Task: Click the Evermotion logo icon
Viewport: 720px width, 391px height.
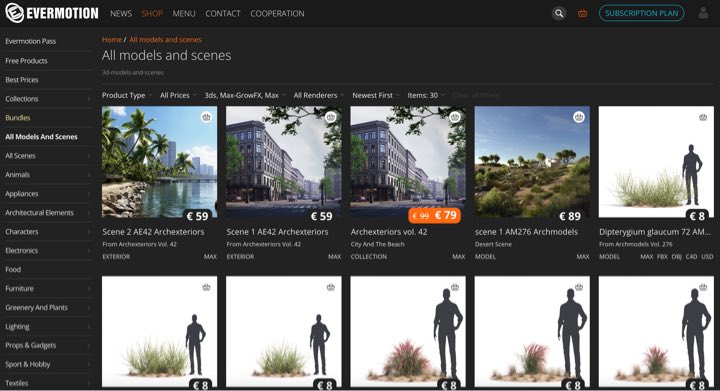Action: coord(14,13)
